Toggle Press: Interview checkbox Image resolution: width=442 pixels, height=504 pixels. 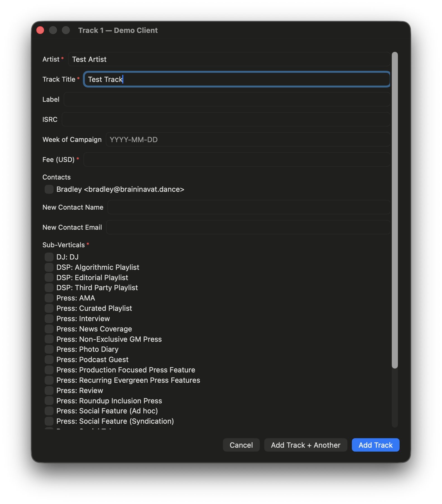[49, 319]
